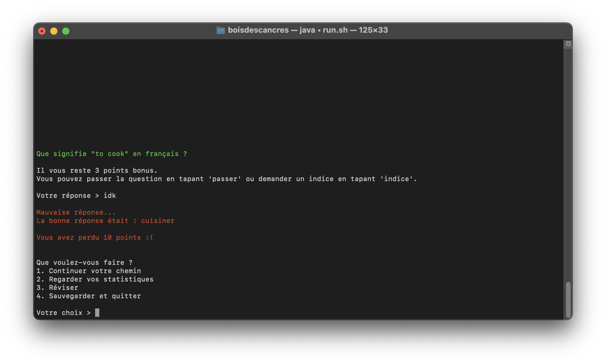Click option "2. Regarder vos statistiques"
This screenshot has height=364, width=606.
click(95, 279)
